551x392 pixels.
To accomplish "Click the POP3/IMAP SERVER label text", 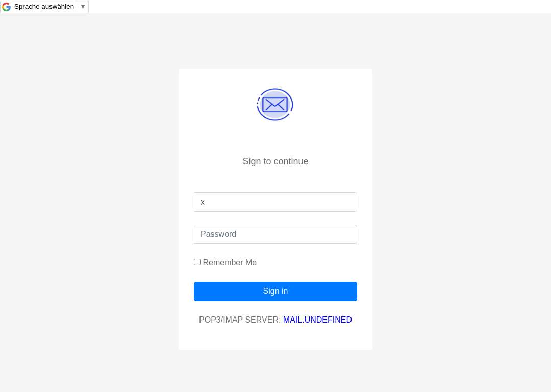I will point(240,320).
